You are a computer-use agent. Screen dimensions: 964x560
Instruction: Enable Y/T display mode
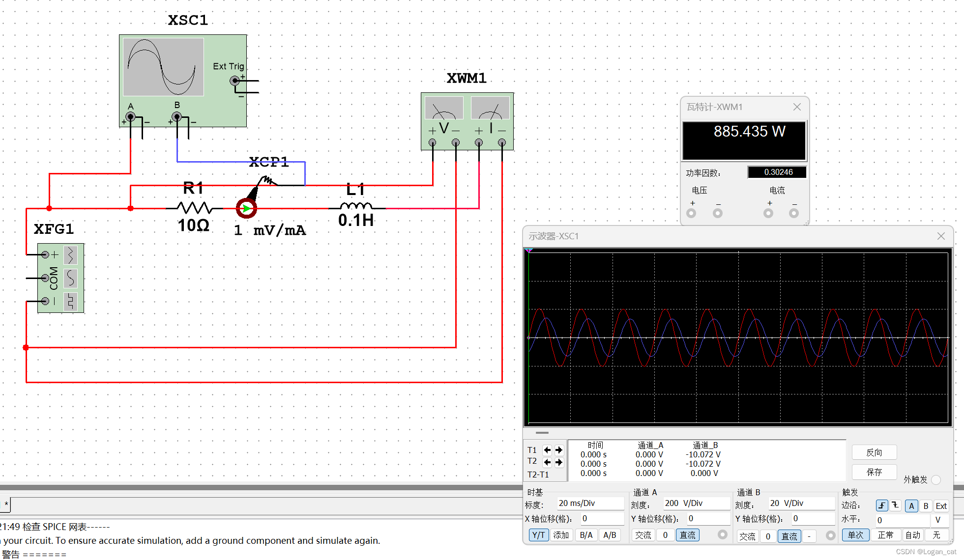click(x=539, y=535)
